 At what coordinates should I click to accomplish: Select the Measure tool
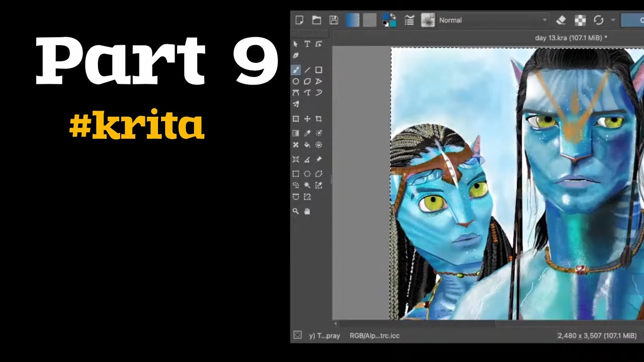(x=307, y=159)
